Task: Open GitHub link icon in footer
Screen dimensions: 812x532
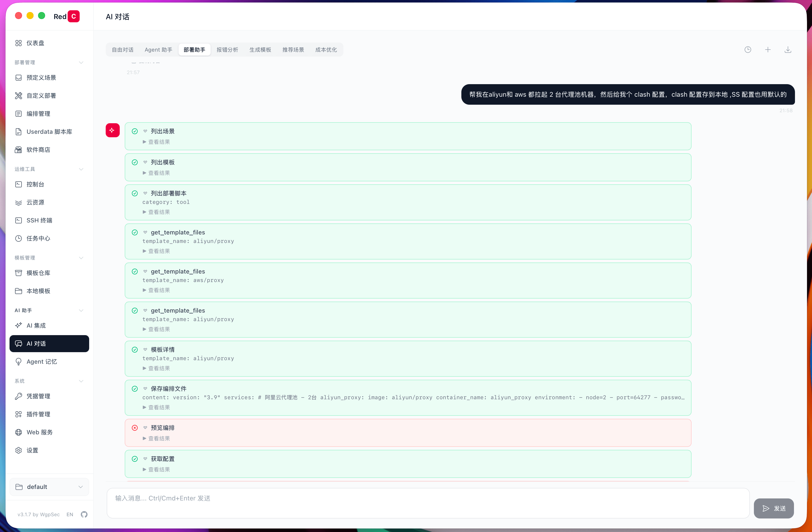Action: pyautogui.click(x=84, y=514)
